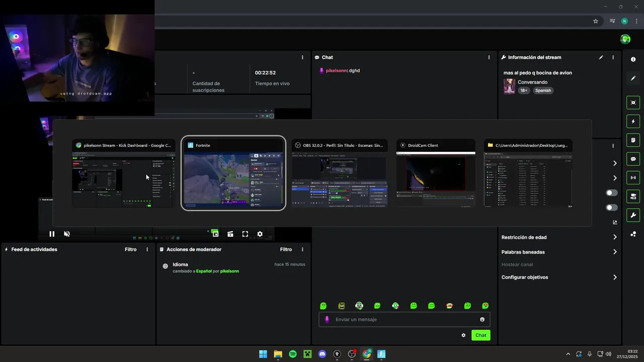Open mini player for stream preview
Image resolution: width=644 pixels, height=362 pixels.
[x=215, y=234]
